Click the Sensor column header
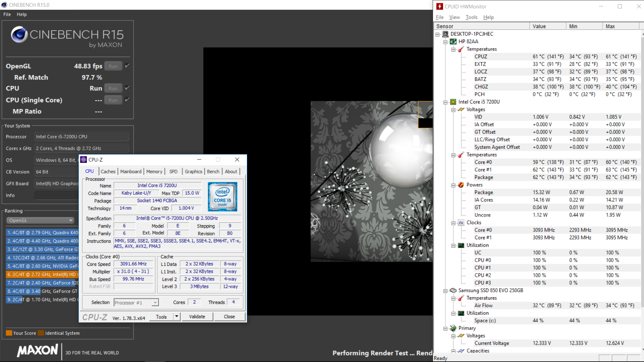This screenshot has height=362, width=644. coord(482,26)
